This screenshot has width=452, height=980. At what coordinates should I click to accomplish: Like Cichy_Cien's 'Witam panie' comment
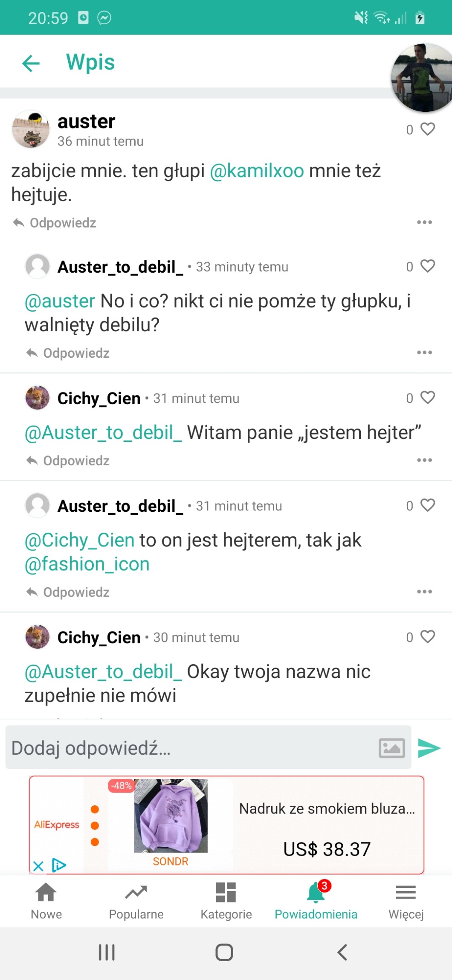(427, 397)
